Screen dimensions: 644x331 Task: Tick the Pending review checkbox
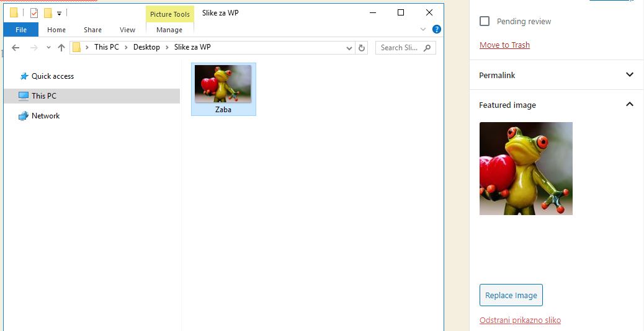[x=485, y=21]
